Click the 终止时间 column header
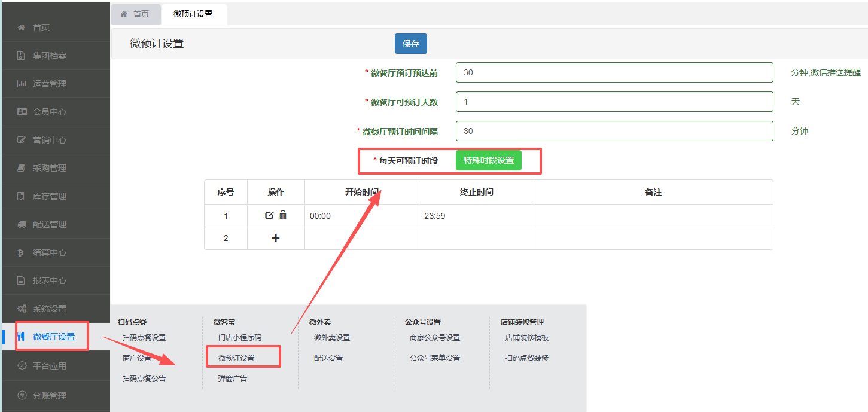 (x=476, y=192)
